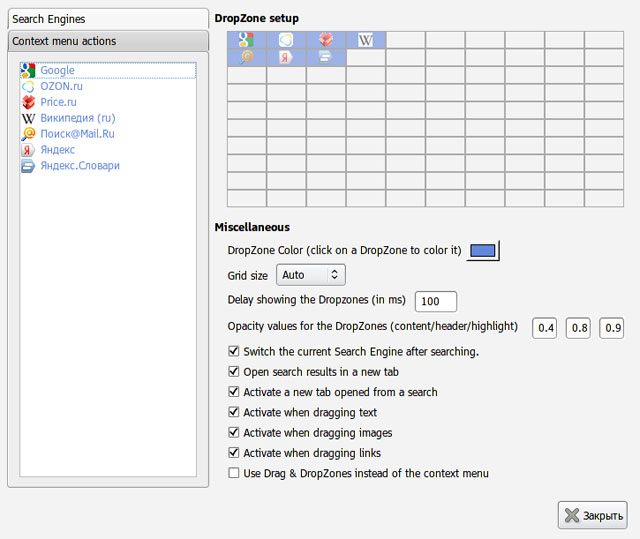Open the blue DropZone Color swatch
The width and height of the screenshot is (640, 539).
483,250
